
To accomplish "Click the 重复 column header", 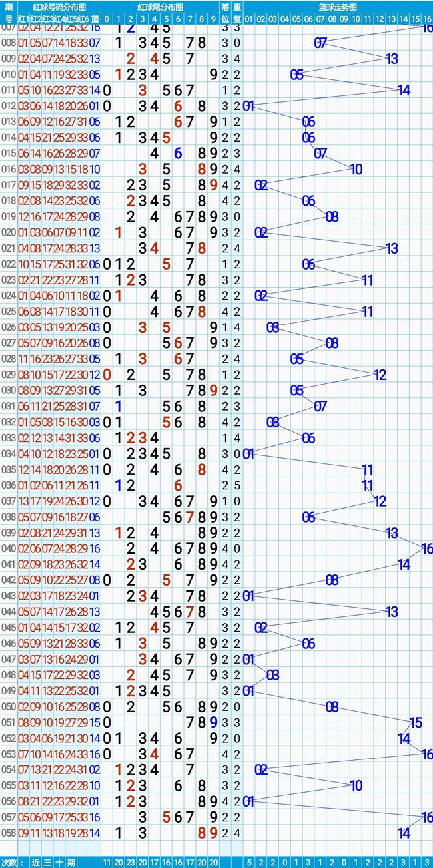I will point(237,12).
